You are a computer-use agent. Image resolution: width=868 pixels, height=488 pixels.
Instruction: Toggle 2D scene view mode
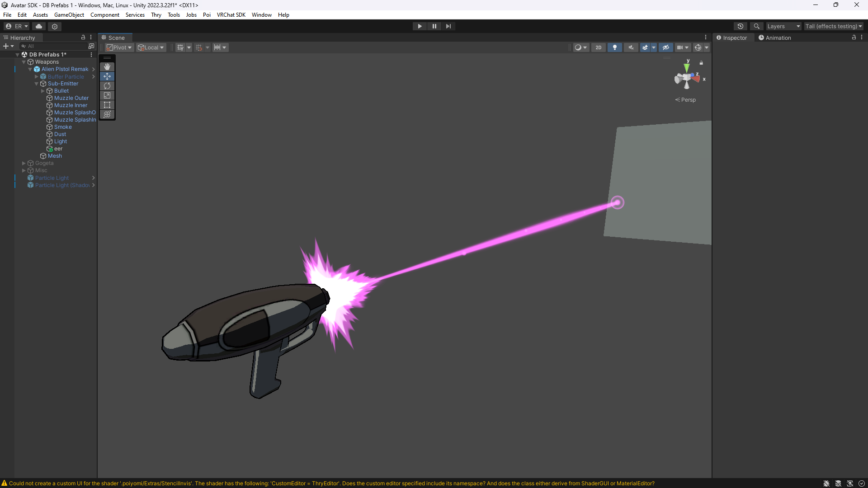598,47
